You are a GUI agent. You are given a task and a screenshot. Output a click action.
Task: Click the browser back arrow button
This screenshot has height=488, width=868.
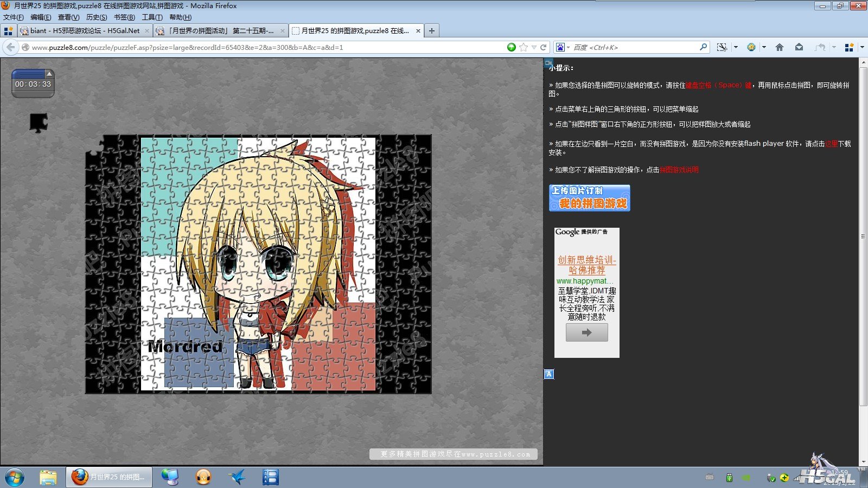click(x=10, y=47)
